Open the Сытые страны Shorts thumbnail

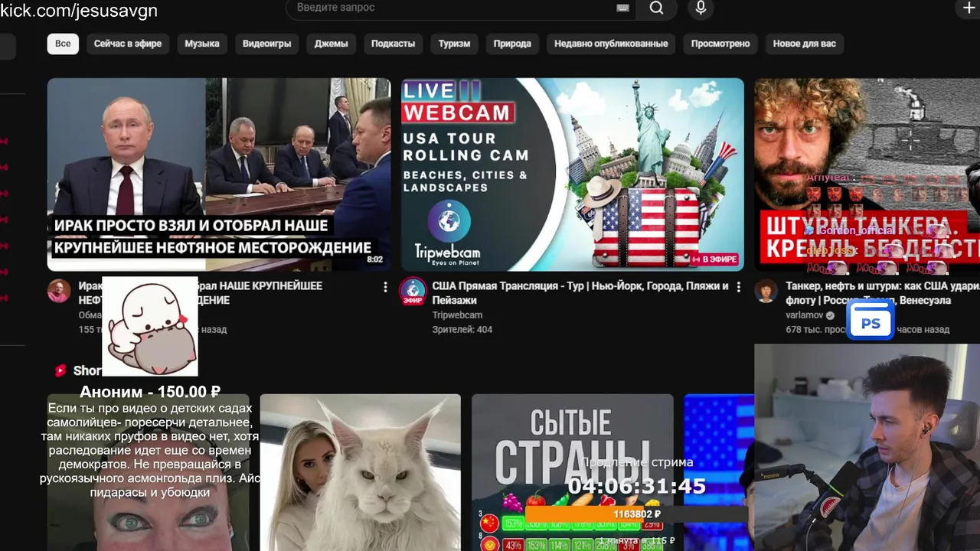573,472
